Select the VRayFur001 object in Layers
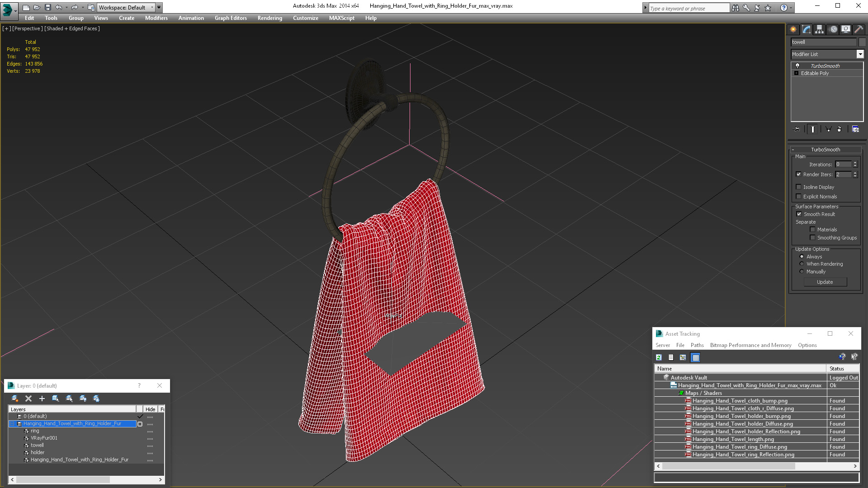The width and height of the screenshot is (868, 488). pyautogui.click(x=44, y=438)
